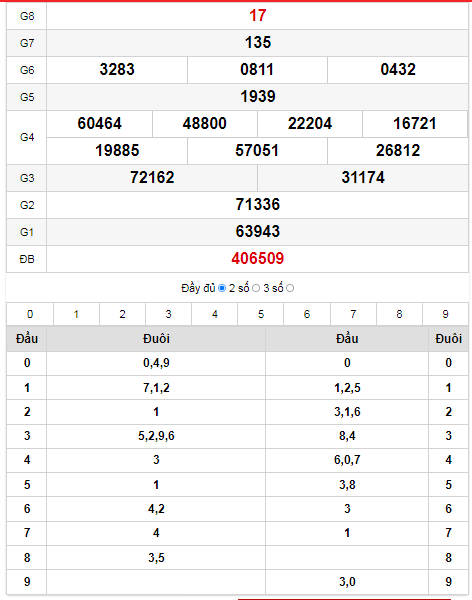Click the special prize number 406509
This screenshot has width=472, height=600.
tap(258, 258)
